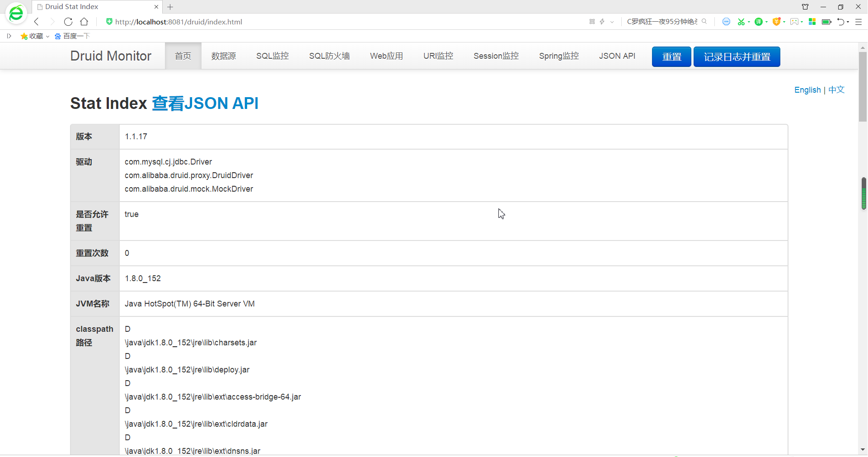Click the page scrollbar thumb

click(x=863, y=86)
